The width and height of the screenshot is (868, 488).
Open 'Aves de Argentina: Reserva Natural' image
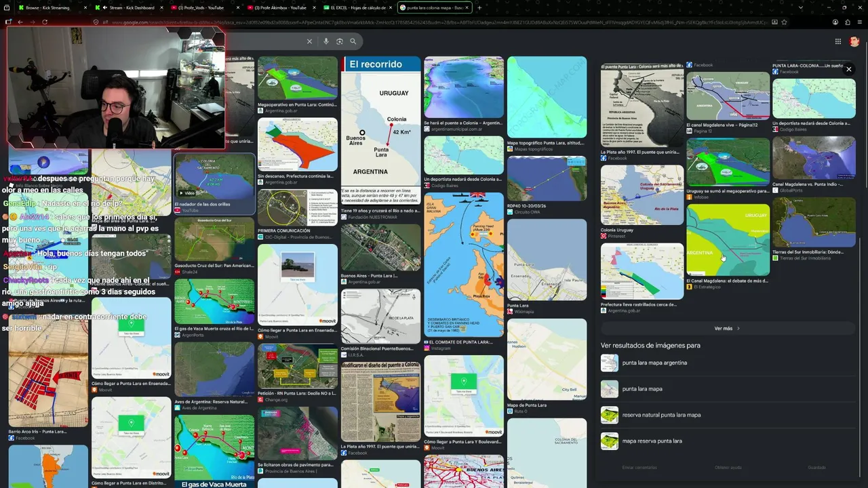click(214, 369)
